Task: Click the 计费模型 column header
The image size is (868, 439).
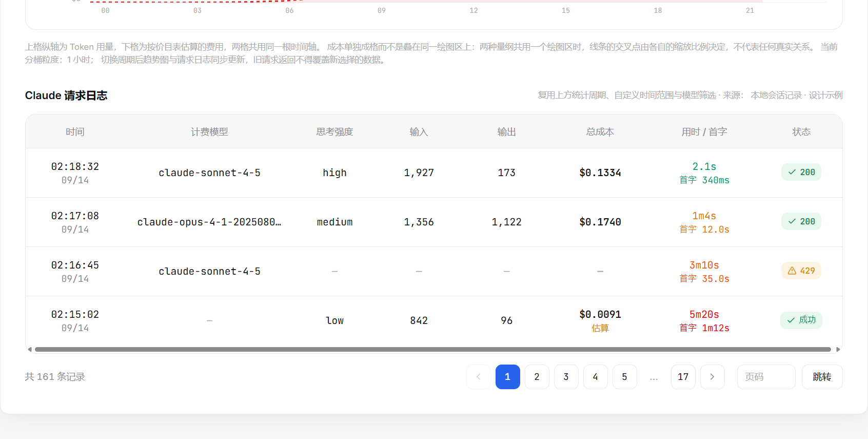Action: pyautogui.click(x=209, y=132)
